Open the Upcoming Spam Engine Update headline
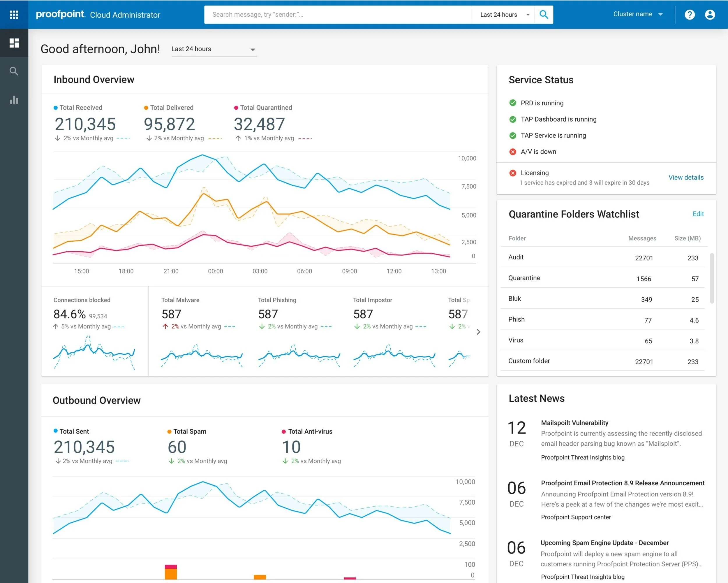 (604, 543)
